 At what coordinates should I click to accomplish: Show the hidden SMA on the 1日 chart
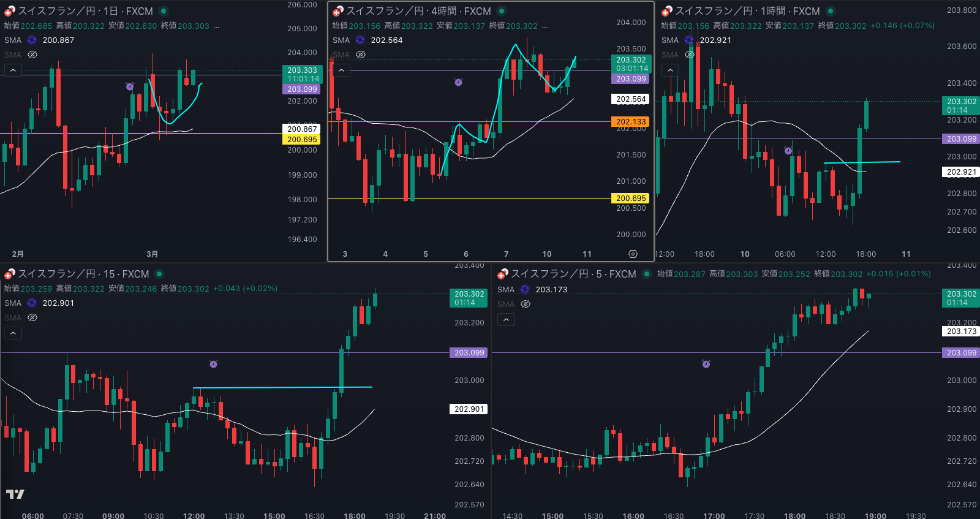[x=32, y=55]
